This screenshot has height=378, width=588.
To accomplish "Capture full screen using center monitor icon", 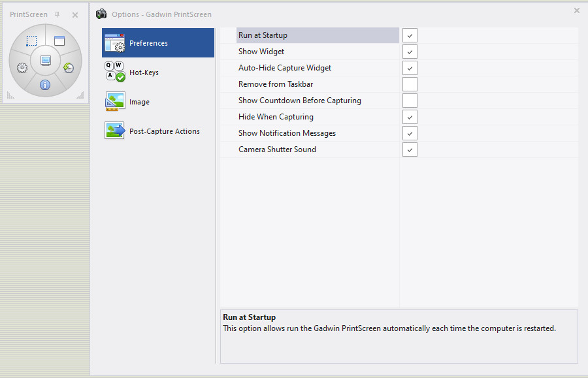I will tap(45, 60).
